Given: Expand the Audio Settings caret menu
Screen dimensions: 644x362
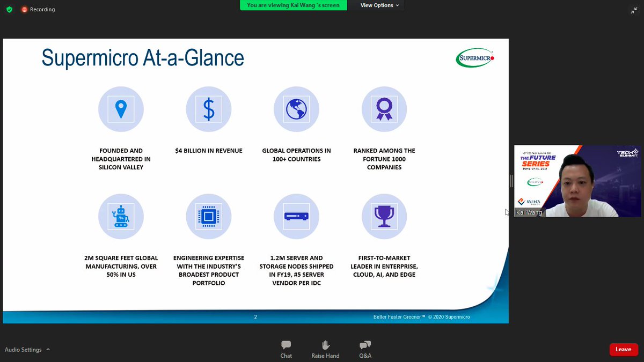Looking at the screenshot, I should [48, 350].
